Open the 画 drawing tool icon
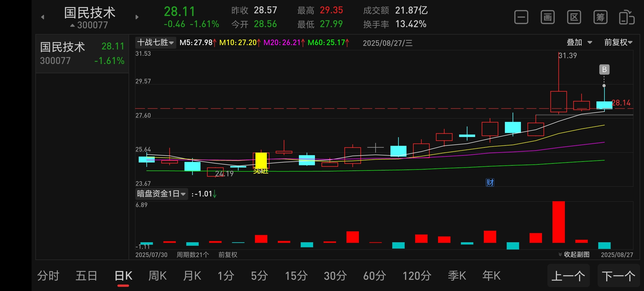 548,17
